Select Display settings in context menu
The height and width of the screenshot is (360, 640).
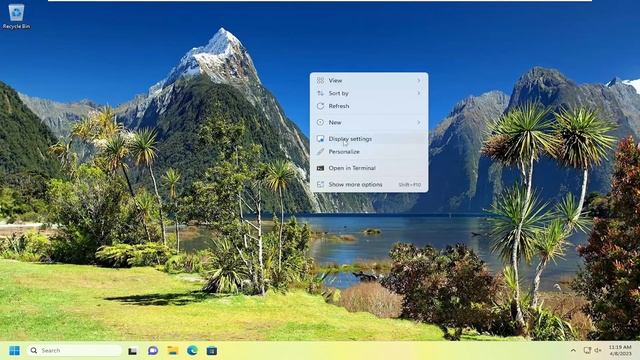(x=369, y=139)
